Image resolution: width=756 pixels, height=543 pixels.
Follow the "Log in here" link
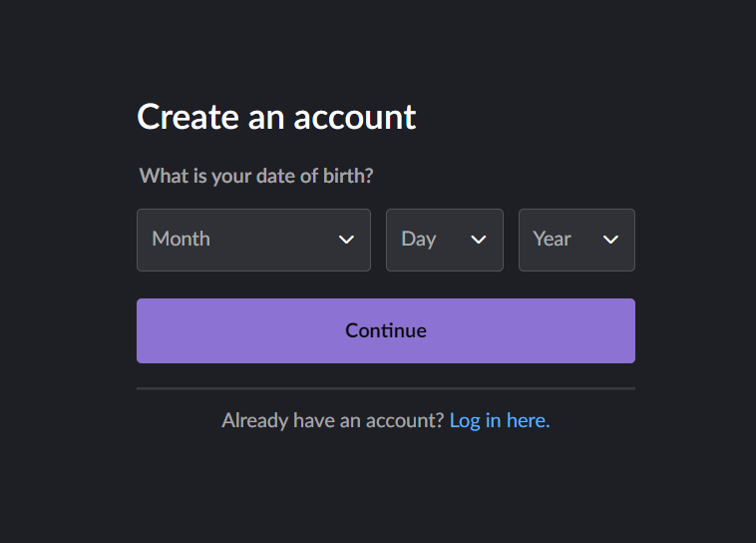[x=499, y=420]
